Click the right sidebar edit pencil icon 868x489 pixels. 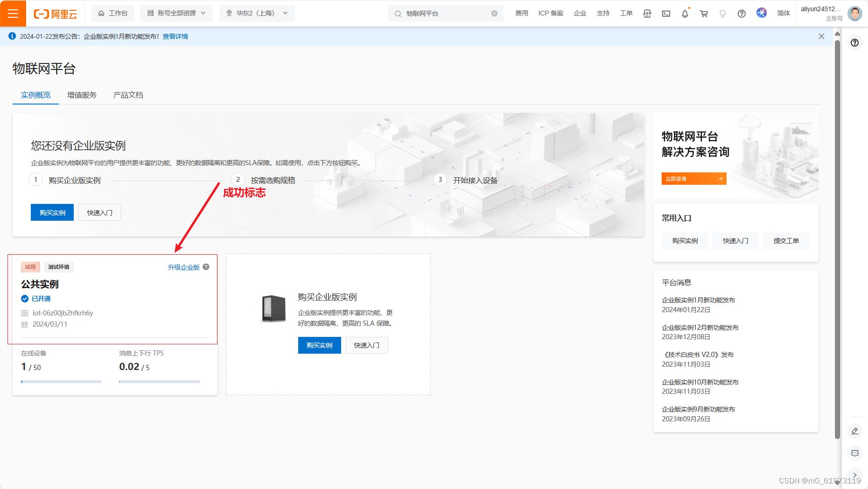[x=854, y=431]
